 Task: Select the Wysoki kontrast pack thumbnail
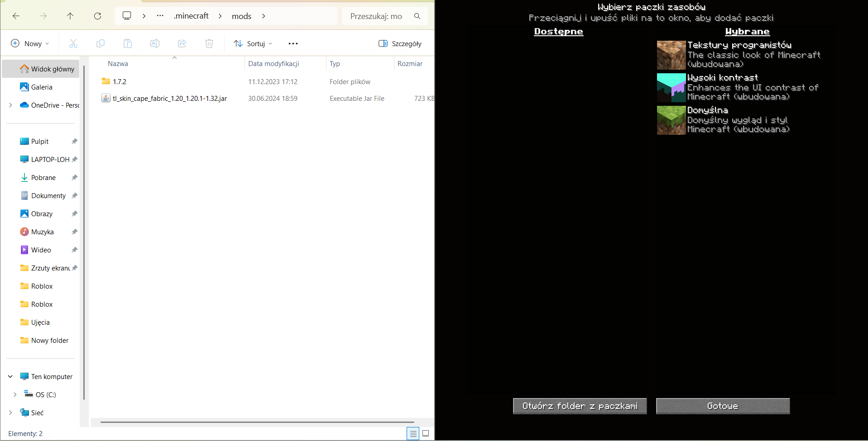point(671,88)
